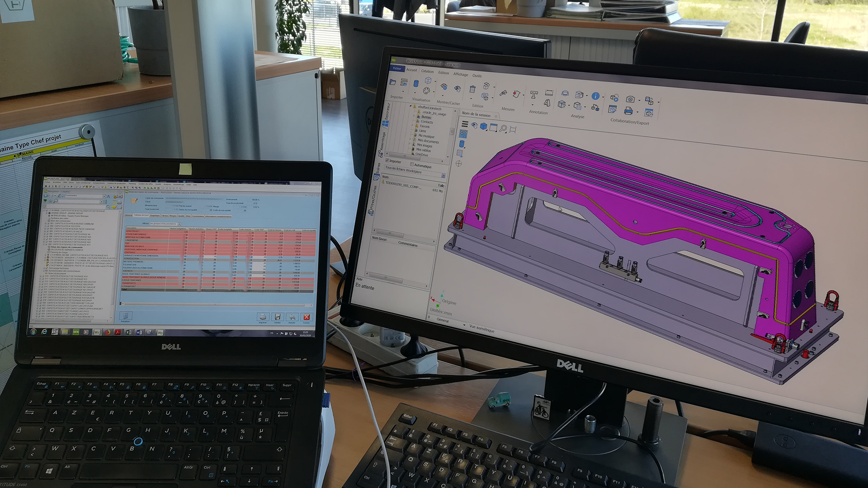Click the Fermer red X button on laptop

point(307,317)
